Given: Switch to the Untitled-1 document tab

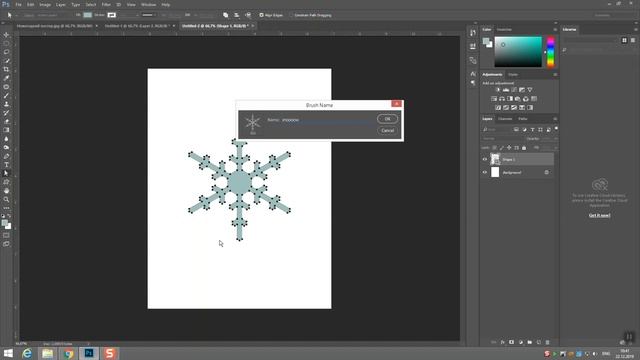Looking at the screenshot, I should (137, 26).
